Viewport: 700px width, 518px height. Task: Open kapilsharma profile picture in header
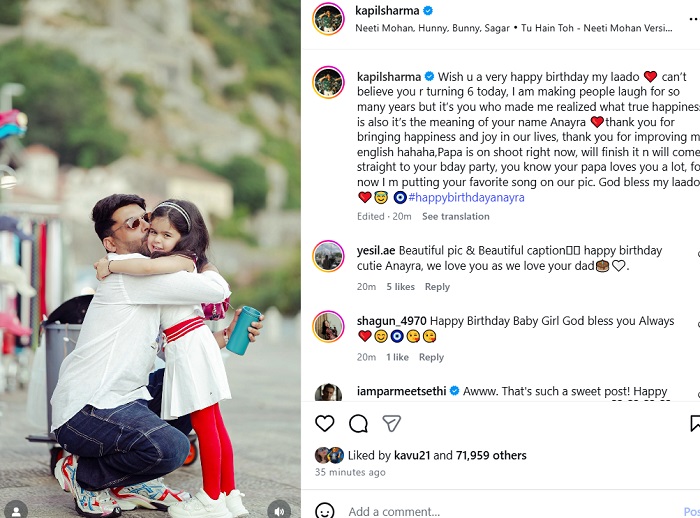click(x=328, y=18)
